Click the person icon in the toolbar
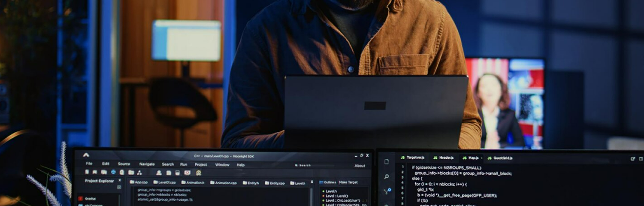The image size is (644, 206). point(159,172)
